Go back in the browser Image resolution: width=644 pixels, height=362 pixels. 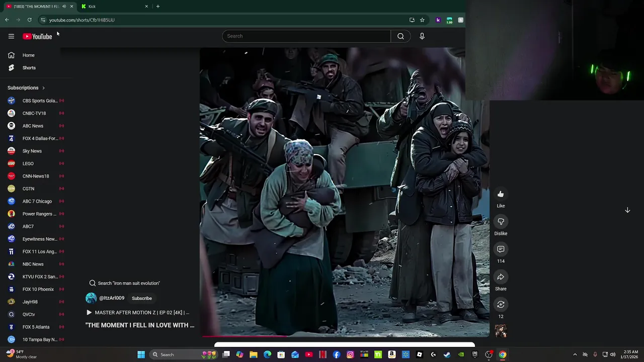7,20
